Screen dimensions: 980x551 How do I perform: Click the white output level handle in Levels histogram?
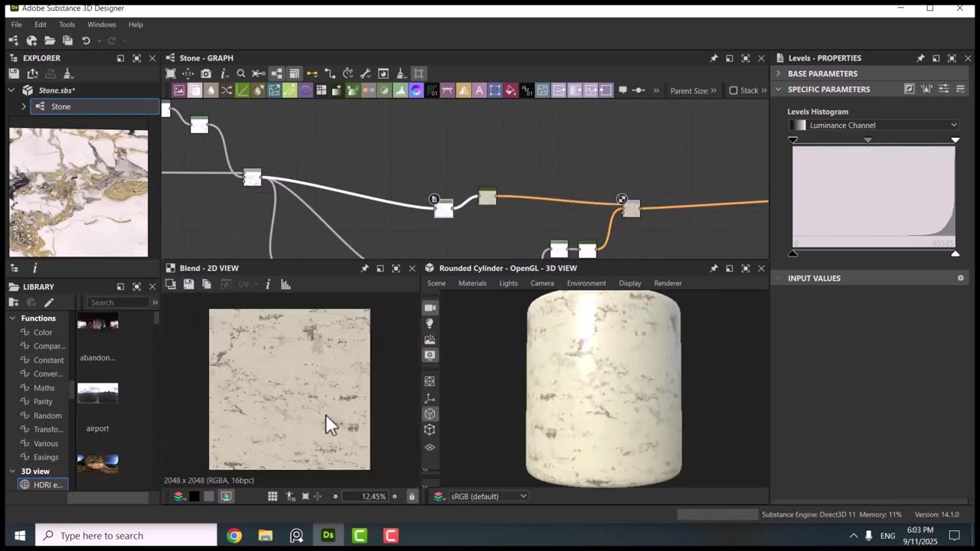tap(955, 253)
